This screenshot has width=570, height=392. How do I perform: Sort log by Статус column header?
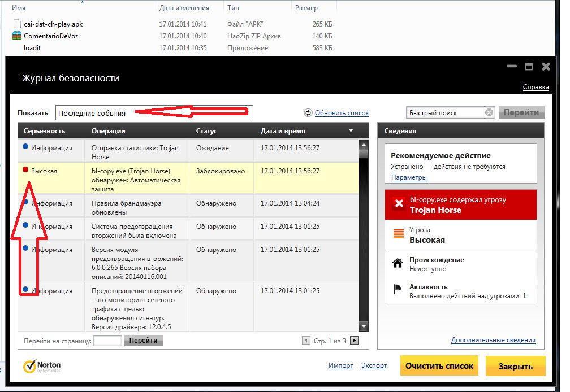206,131
